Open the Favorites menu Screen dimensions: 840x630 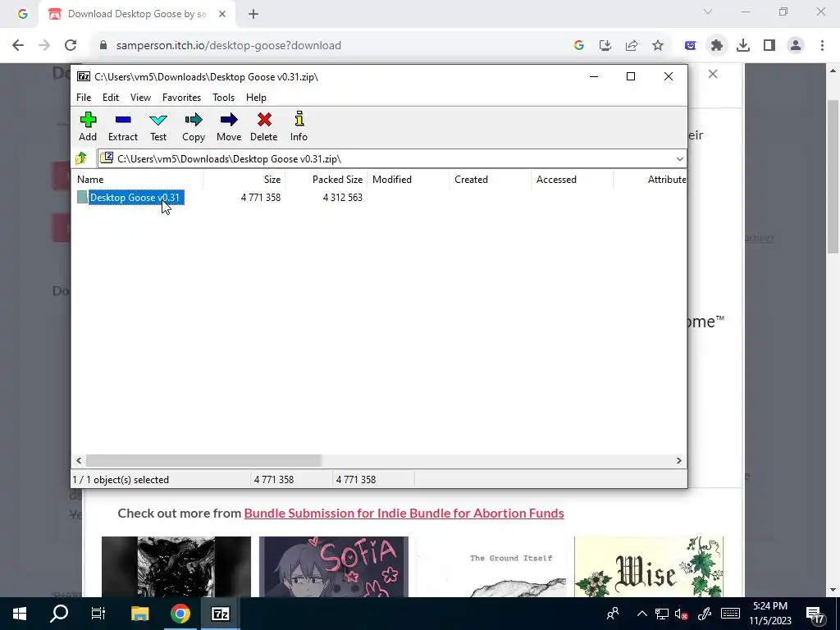click(181, 98)
